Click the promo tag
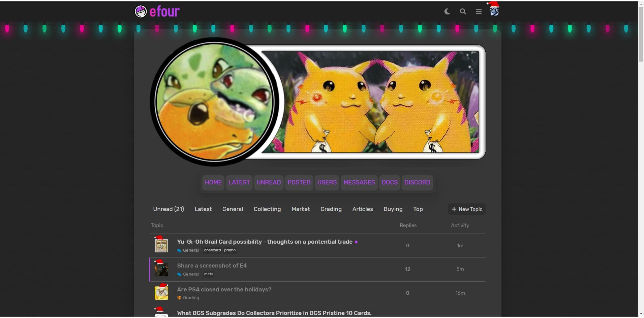Viewport: 644px width, 318px height. click(x=230, y=250)
